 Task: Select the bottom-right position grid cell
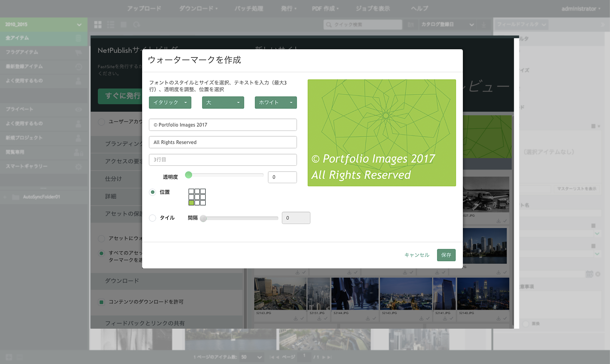point(203,203)
